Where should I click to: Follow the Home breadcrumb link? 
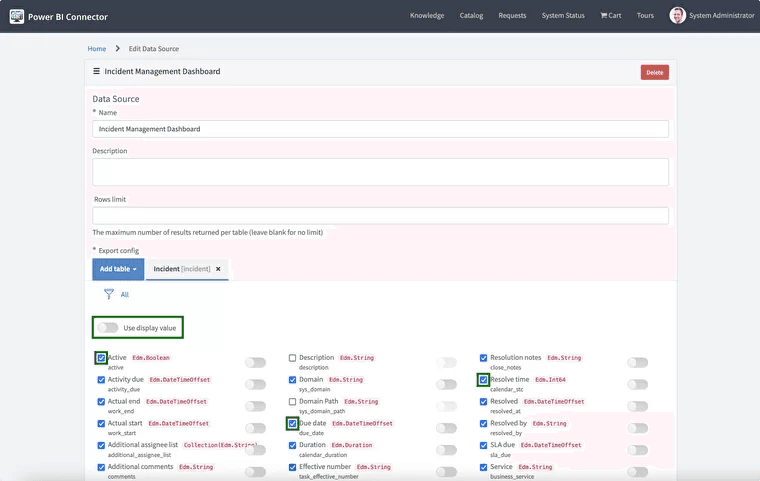pyautogui.click(x=96, y=48)
